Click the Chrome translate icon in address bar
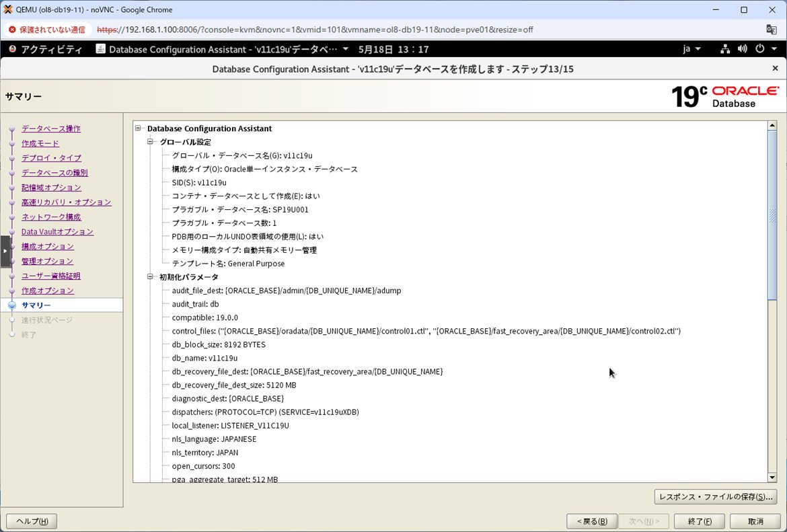Viewport: 787px width, 532px height. [772, 30]
